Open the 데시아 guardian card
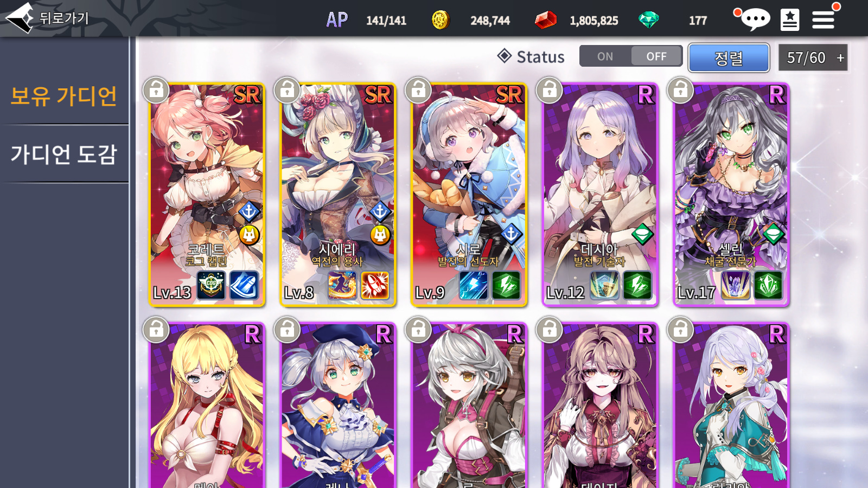This screenshot has height=488, width=868. (600, 195)
